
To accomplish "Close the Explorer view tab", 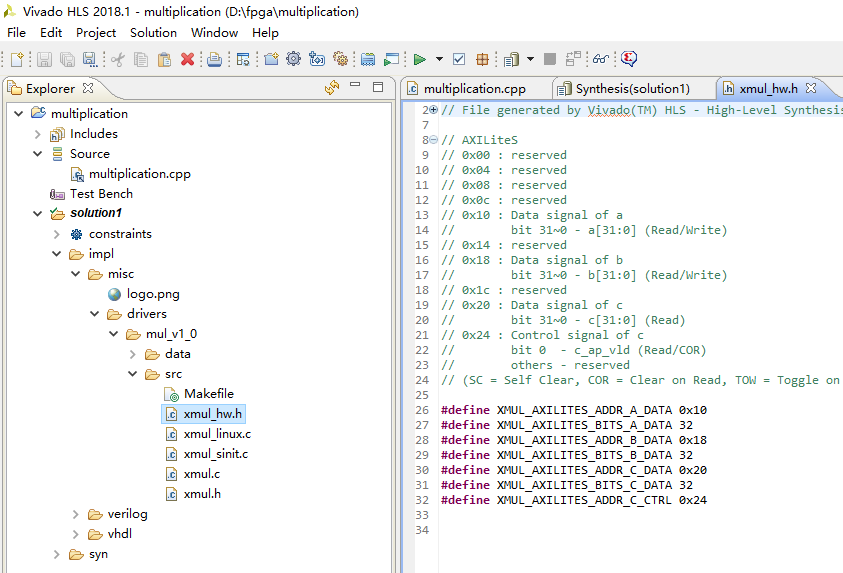I will pos(88,88).
